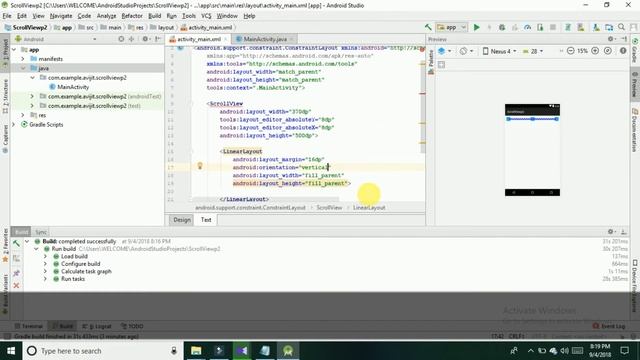Toggle the Palette side tab

pyautogui.click(x=431, y=62)
